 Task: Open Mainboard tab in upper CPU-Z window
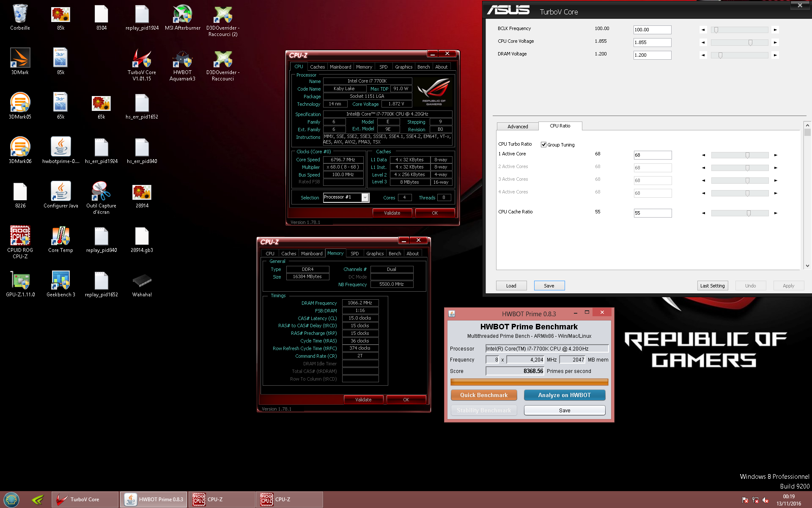pos(340,67)
